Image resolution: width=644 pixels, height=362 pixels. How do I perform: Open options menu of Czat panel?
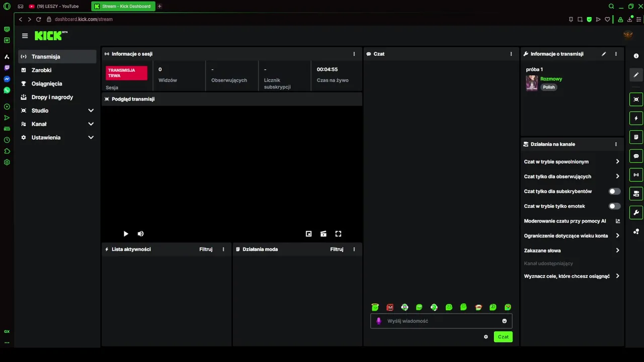click(511, 54)
